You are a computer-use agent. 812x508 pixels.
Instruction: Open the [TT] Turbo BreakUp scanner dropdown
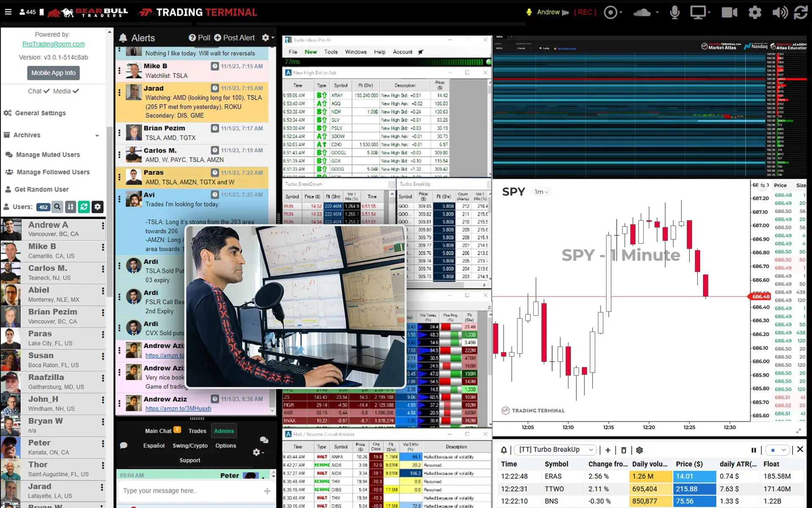556,450
